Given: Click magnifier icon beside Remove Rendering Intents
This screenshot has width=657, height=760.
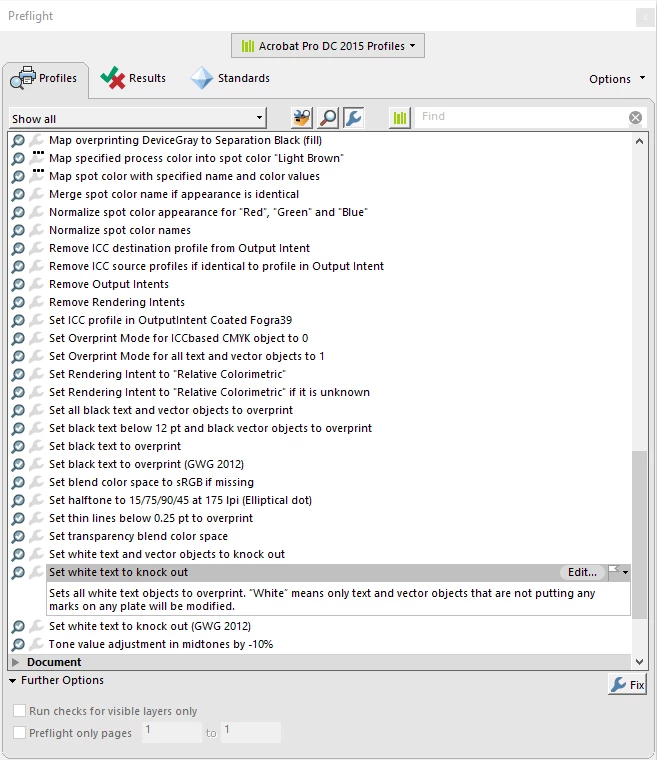Looking at the screenshot, I should point(18,302).
